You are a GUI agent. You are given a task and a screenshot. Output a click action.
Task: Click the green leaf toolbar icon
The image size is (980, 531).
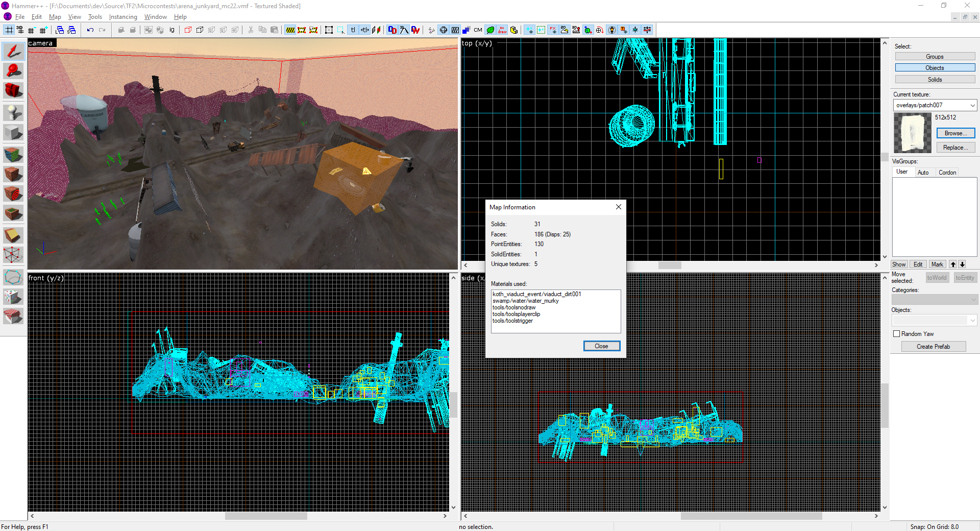point(490,30)
